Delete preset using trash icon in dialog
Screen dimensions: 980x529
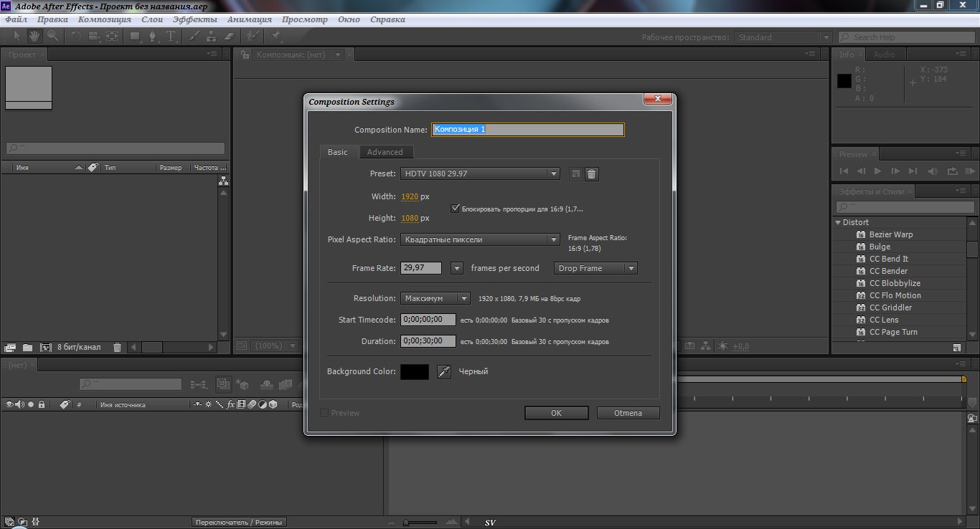591,174
